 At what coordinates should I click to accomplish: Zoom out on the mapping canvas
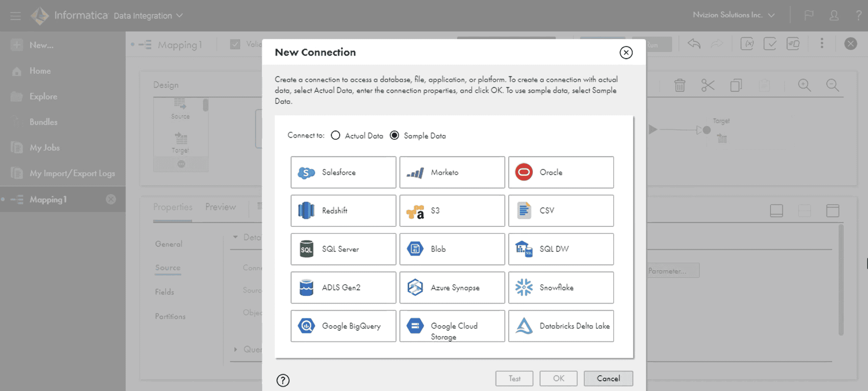[832, 85]
